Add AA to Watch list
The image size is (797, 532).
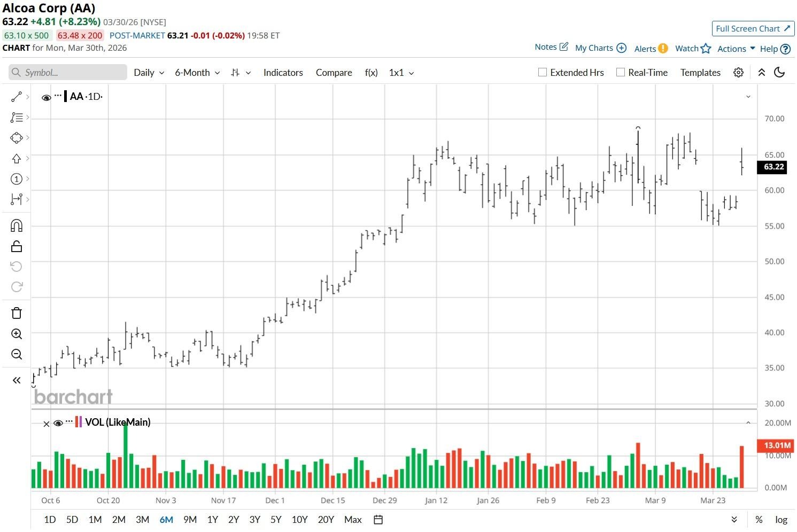click(x=693, y=49)
